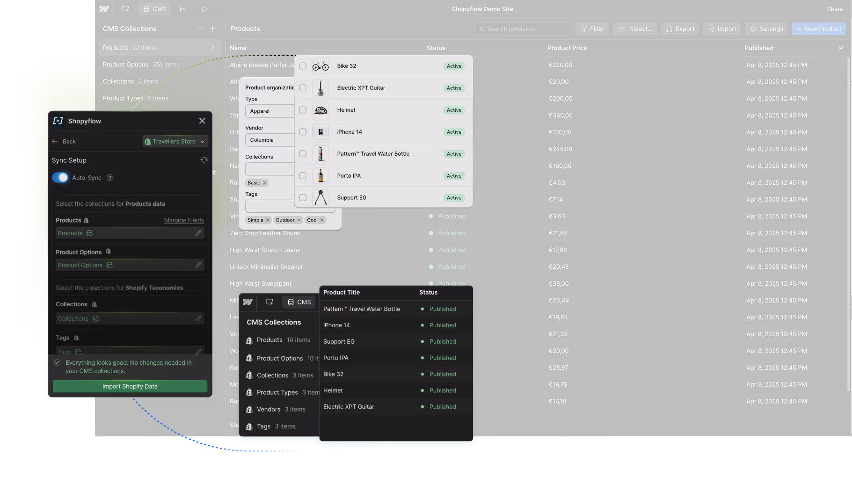
Task: Click the Zero Drop Leather Shoes row name
Action: pyautogui.click(x=265, y=233)
